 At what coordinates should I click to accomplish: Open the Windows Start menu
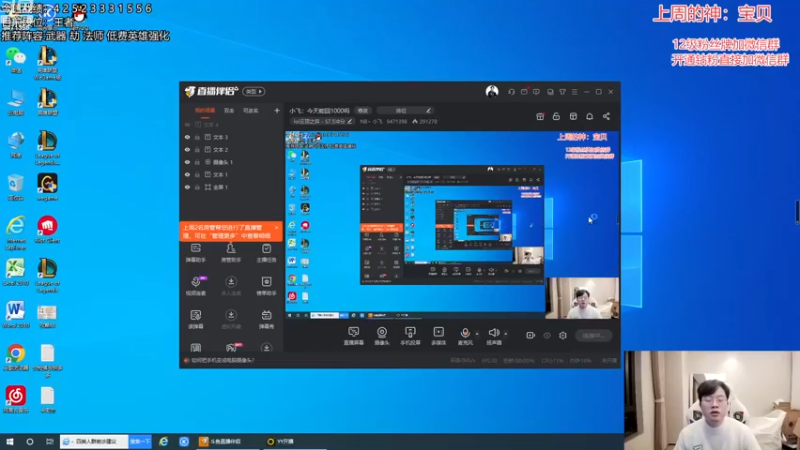pos(9,441)
